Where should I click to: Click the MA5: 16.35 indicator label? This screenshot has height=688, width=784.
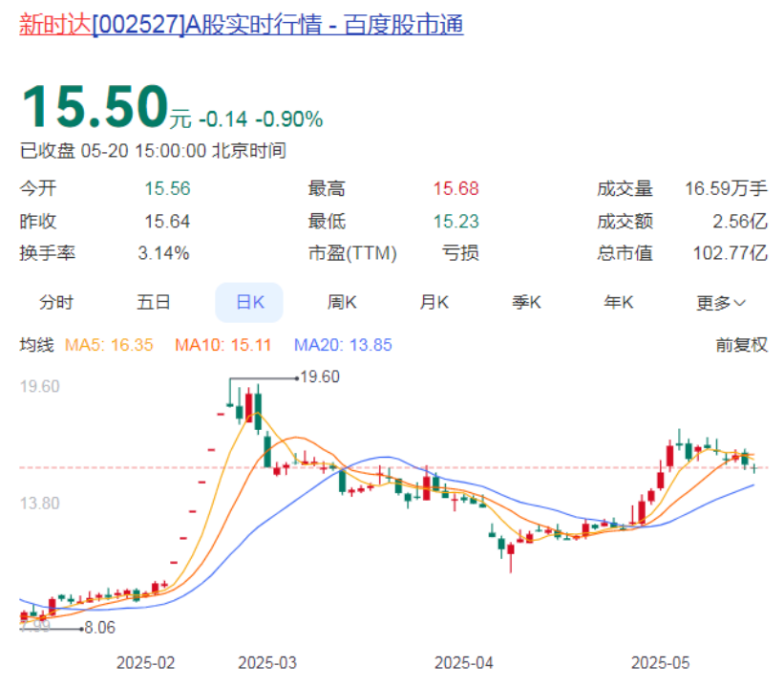[109, 345]
